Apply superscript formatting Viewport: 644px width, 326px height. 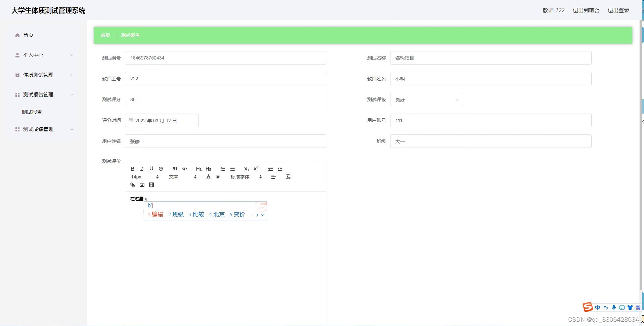pos(256,169)
